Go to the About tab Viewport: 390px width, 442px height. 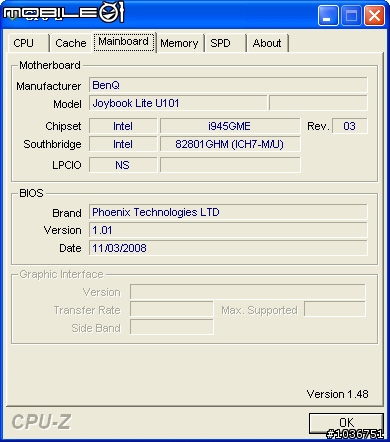267,43
